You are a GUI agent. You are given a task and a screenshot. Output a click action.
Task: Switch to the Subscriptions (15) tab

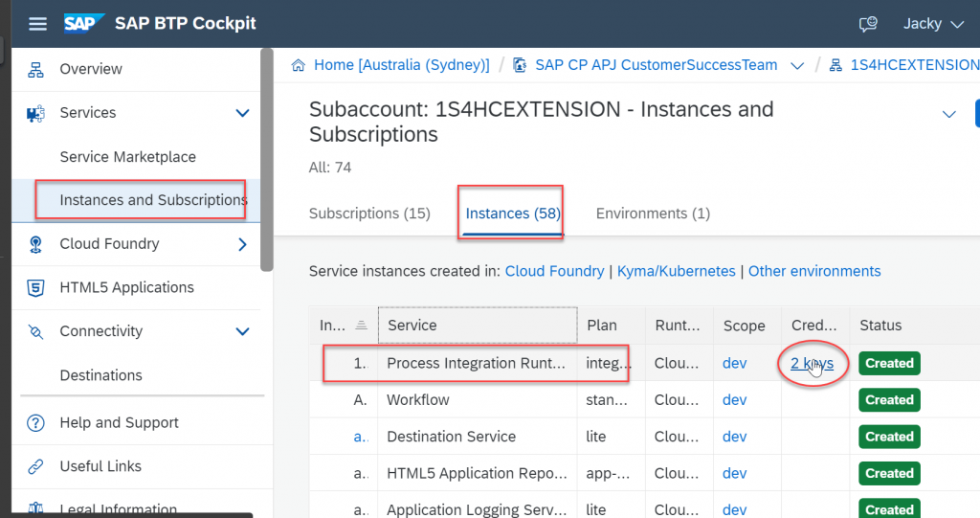[x=369, y=214]
